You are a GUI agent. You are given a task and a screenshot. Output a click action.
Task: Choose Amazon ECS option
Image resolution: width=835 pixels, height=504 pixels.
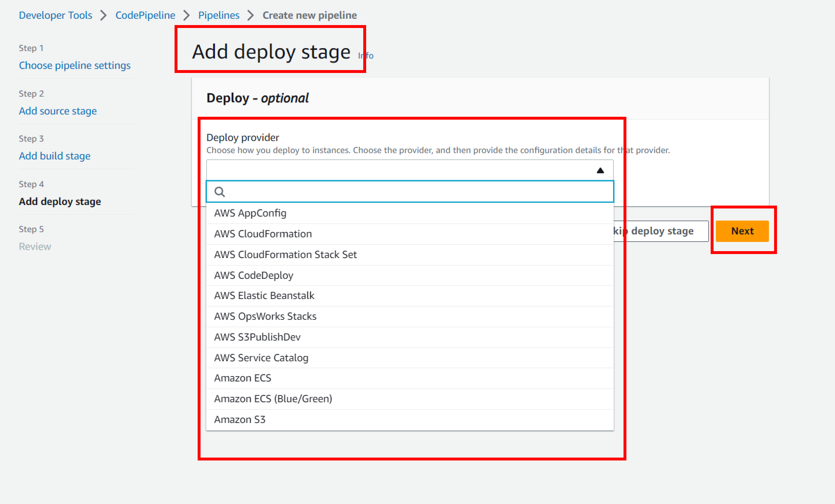410,378
